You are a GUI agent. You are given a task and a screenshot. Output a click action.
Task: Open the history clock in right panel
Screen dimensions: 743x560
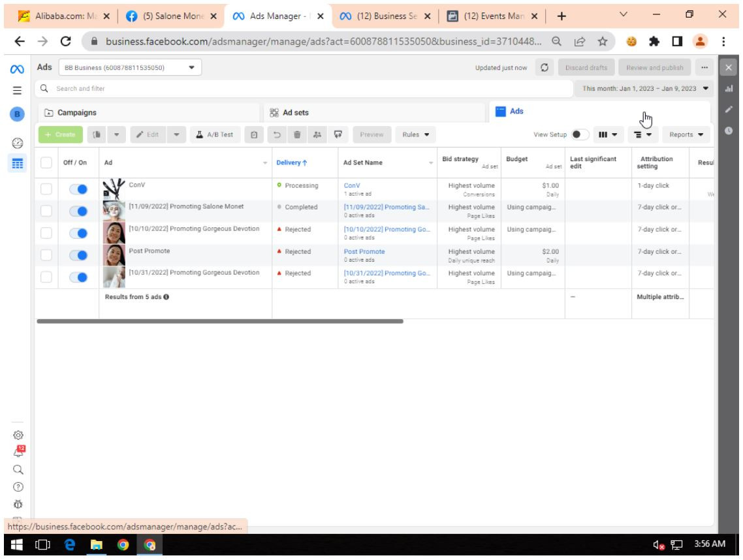tap(729, 131)
